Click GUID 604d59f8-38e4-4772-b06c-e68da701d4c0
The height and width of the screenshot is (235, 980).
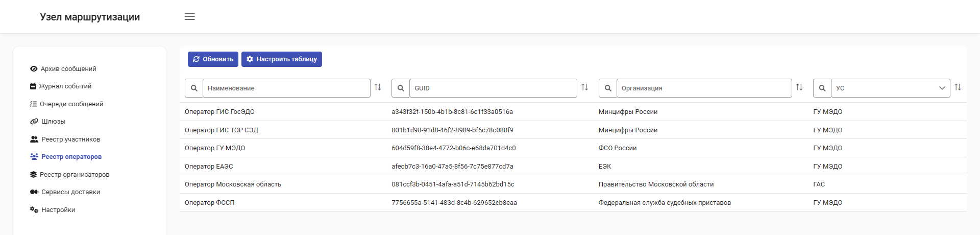point(454,148)
